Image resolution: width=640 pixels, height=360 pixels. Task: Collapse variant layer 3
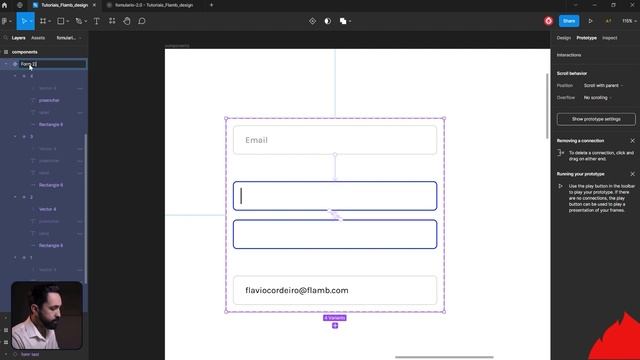(x=15, y=136)
